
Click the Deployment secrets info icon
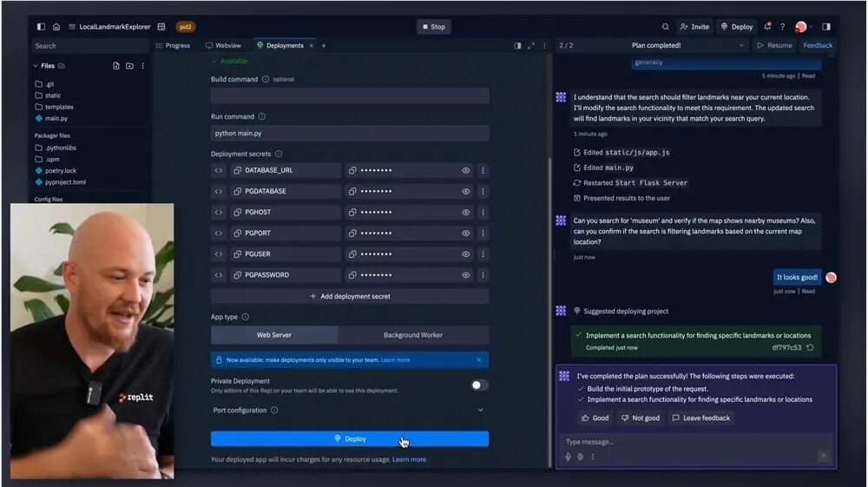[279, 154]
